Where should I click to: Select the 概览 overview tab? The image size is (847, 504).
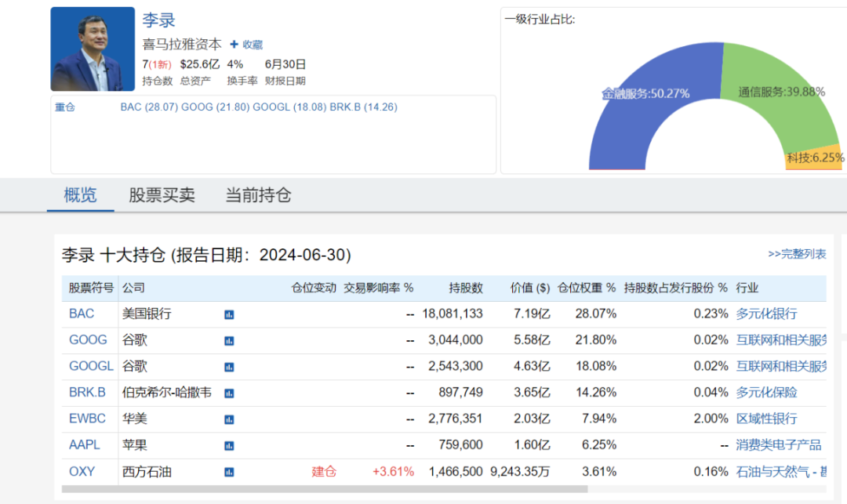(x=80, y=195)
